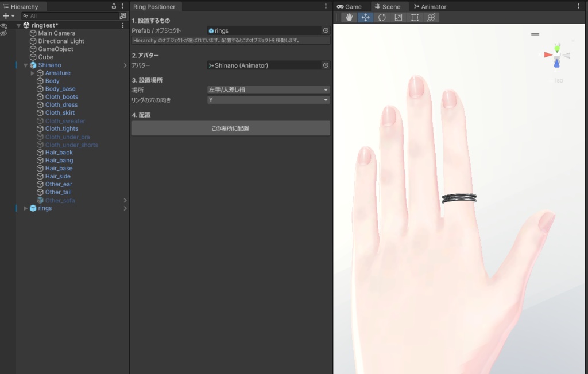Viewport: 588px width, 374px height.
Task: Select the Scale tool
Action: (399, 17)
